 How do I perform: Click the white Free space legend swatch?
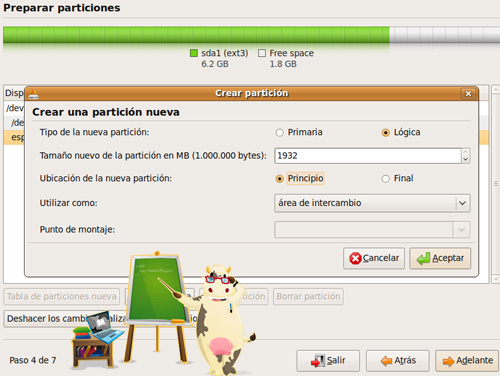click(x=262, y=53)
